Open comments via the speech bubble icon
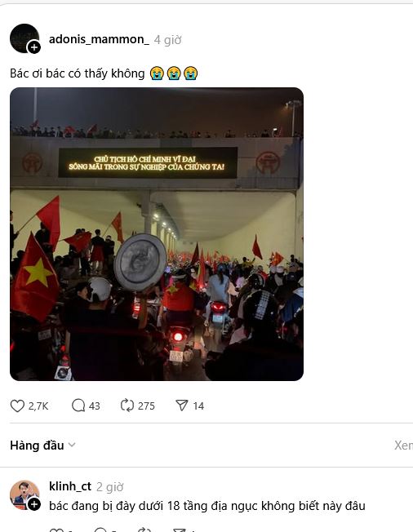The width and height of the screenshot is (413, 532). point(78,406)
